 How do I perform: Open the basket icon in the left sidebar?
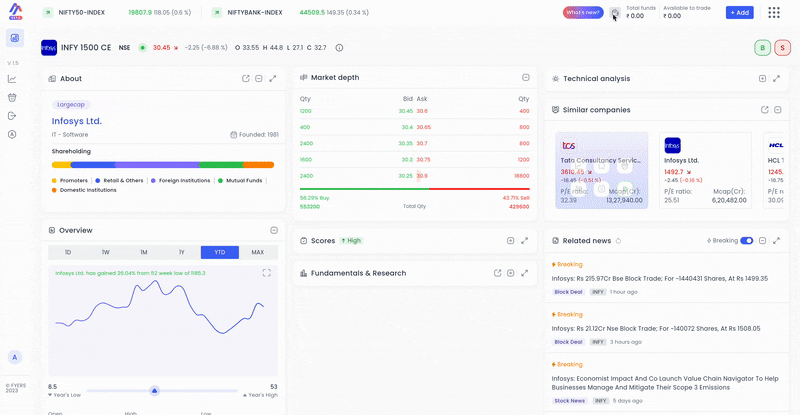(12, 97)
